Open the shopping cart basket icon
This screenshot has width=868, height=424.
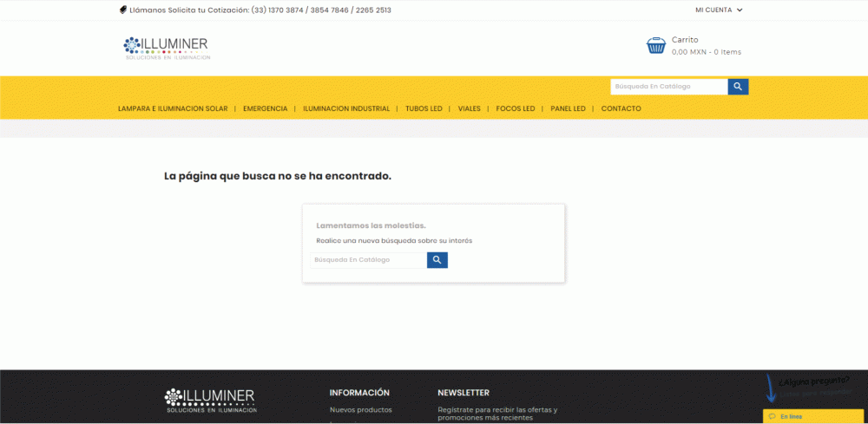(656, 45)
